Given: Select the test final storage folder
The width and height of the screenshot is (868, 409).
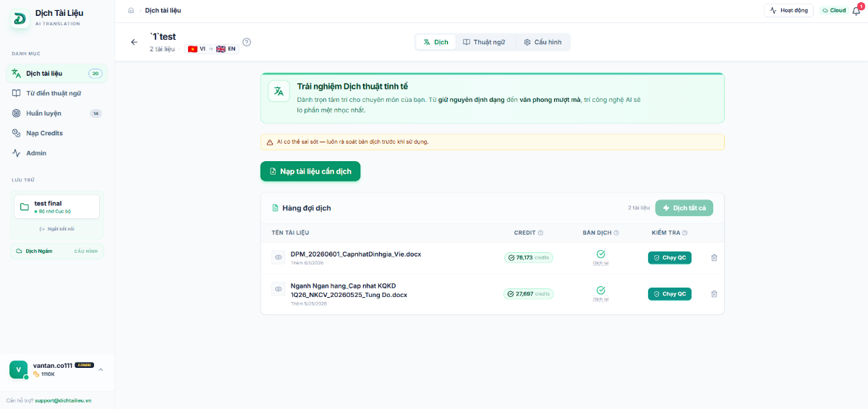Looking at the screenshot, I should (57, 207).
